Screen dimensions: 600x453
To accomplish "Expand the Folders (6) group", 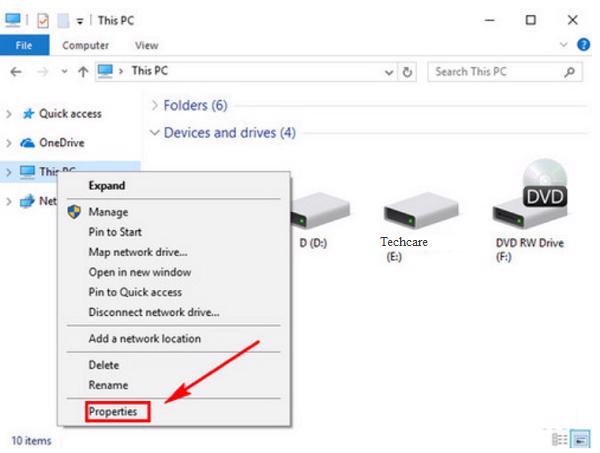I will coord(154,105).
